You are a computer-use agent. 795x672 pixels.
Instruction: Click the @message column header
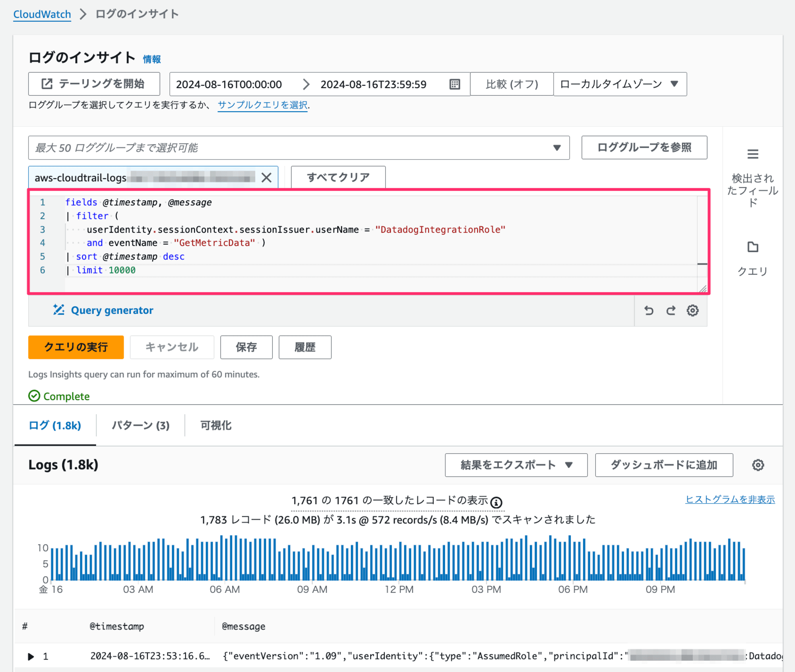point(243,626)
